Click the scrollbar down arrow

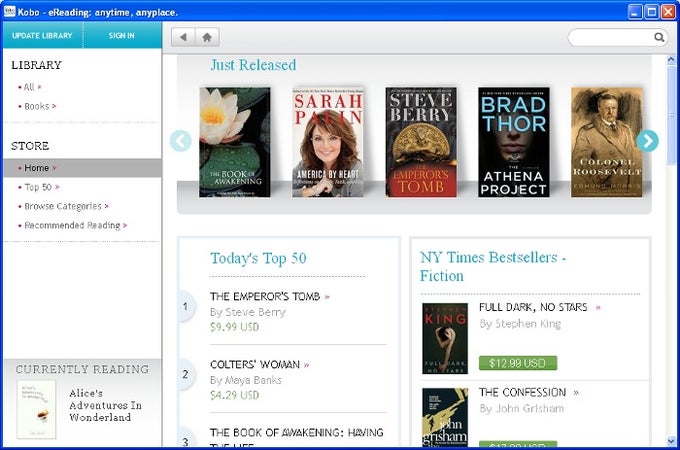coord(671,441)
